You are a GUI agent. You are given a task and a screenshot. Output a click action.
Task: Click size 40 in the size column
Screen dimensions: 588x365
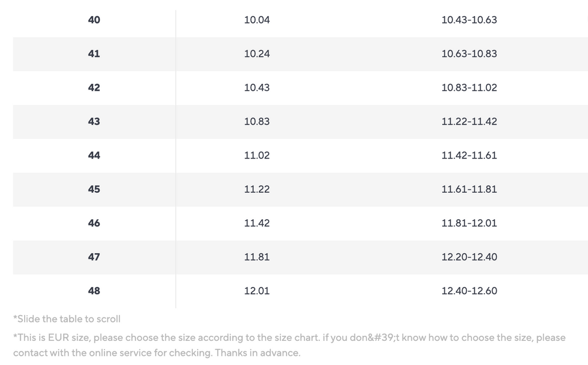point(94,20)
